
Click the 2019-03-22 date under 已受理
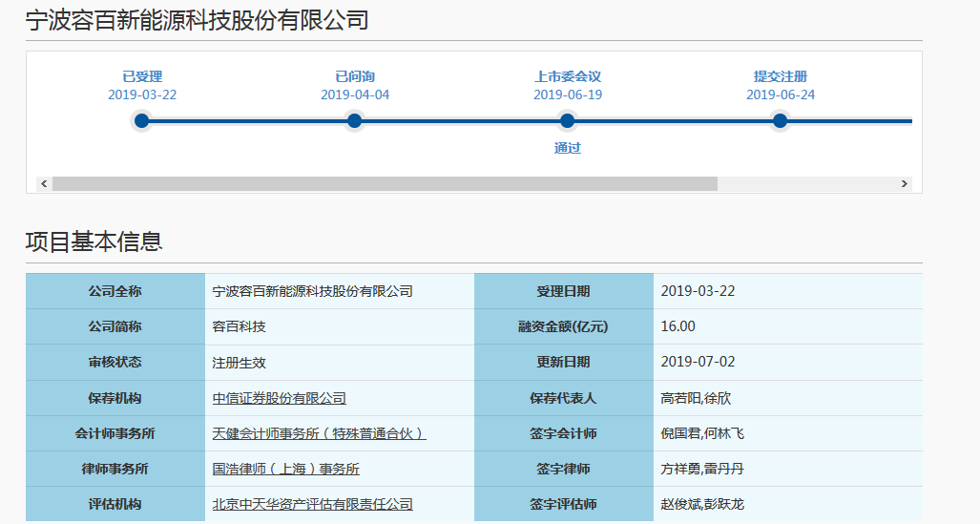(142, 94)
